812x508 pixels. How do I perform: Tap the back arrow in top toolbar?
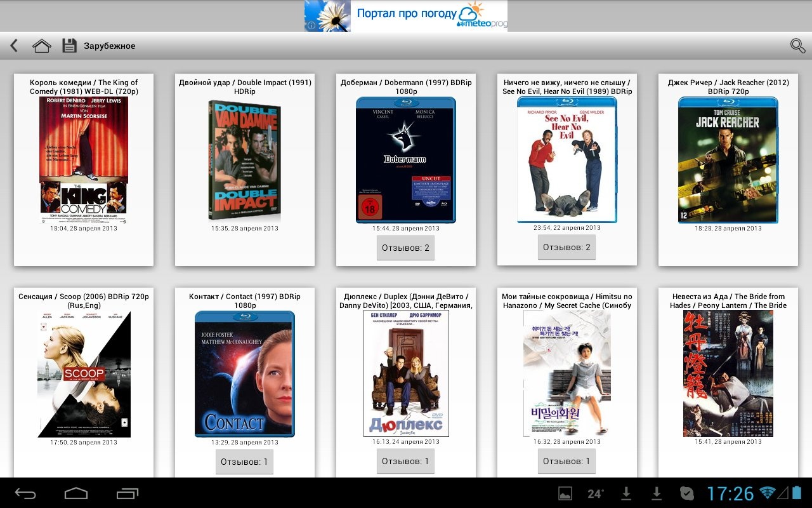(14, 46)
